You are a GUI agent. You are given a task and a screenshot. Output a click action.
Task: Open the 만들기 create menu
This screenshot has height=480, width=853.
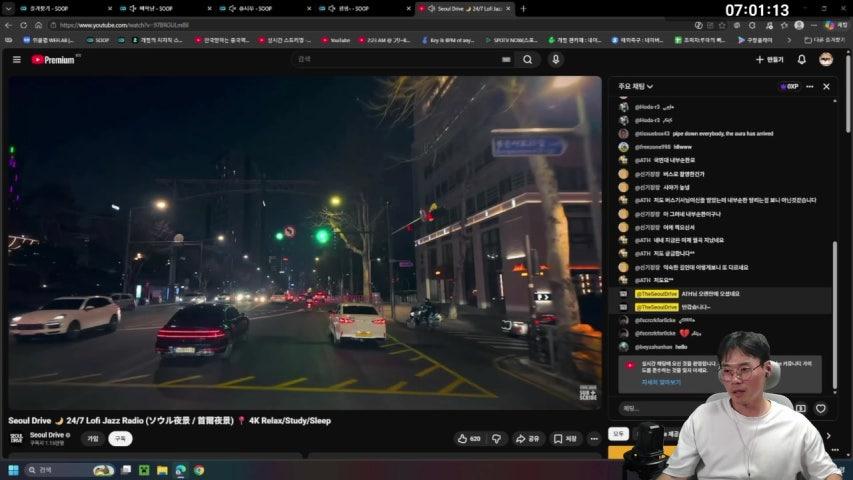(x=769, y=59)
